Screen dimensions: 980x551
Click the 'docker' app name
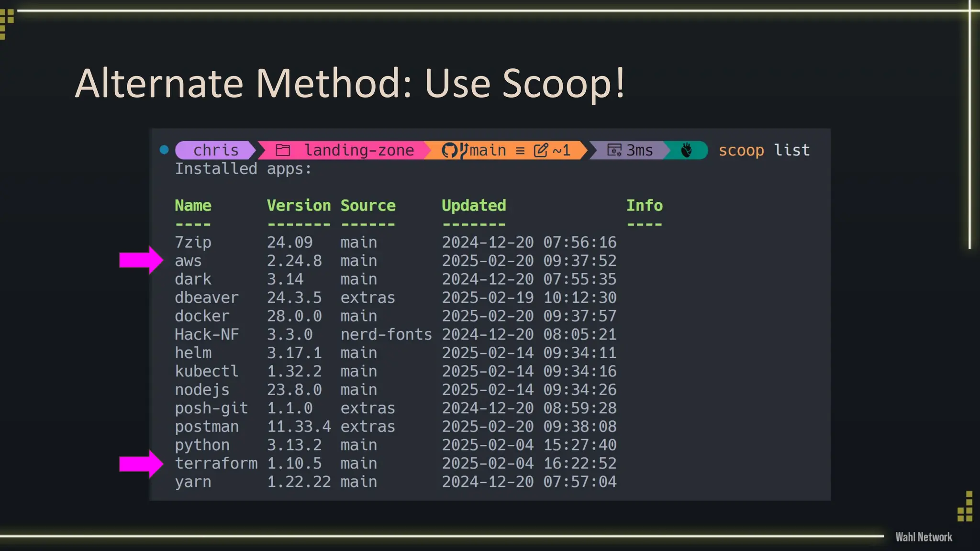(202, 316)
